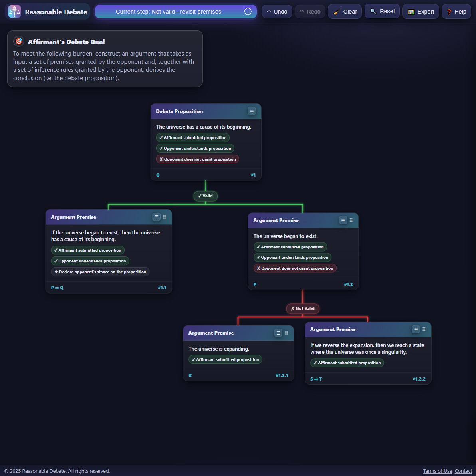Viewport: 476px width, 476px height.
Task: Click the broom icon on the Clear button
Action: 336,12
